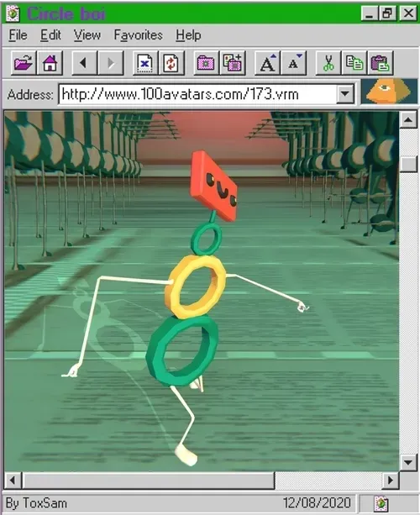Open the File menu
Viewport: 420px width, 515px height.
(x=18, y=34)
